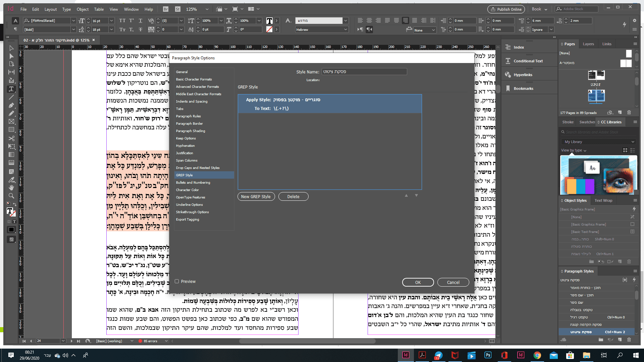This screenshot has width=644, height=362.
Task: Select the Type tool in toolbar
Action: [x=11, y=89]
